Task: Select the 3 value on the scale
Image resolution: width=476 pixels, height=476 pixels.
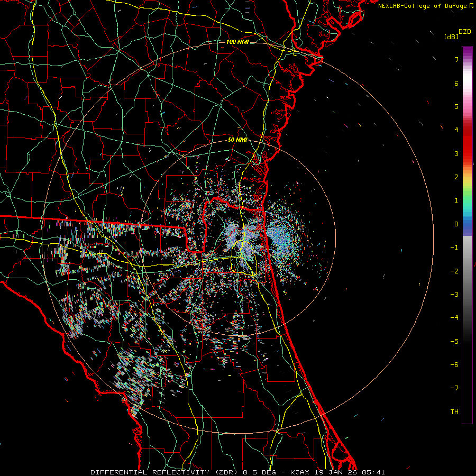Action: pyautogui.click(x=456, y=153)
